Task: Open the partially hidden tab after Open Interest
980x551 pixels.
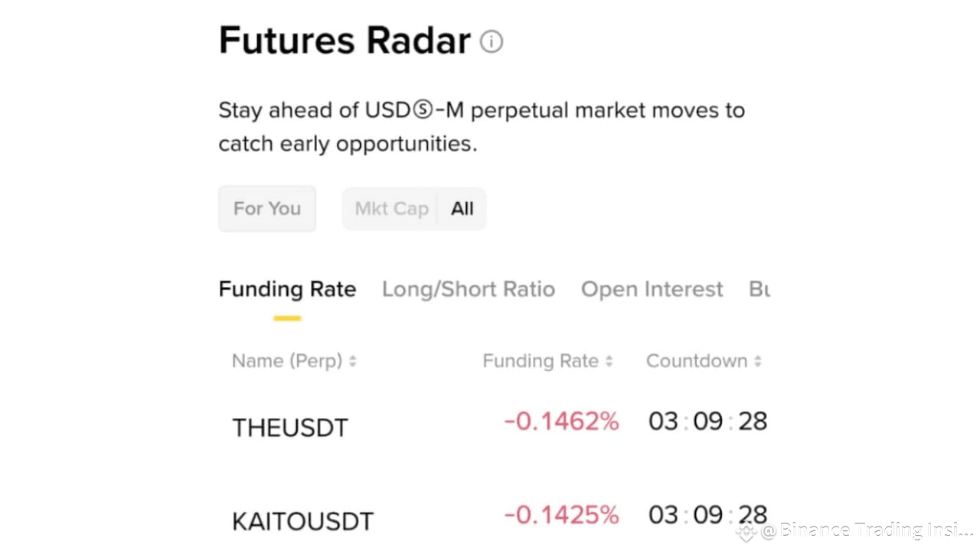Action: [759, 289]
